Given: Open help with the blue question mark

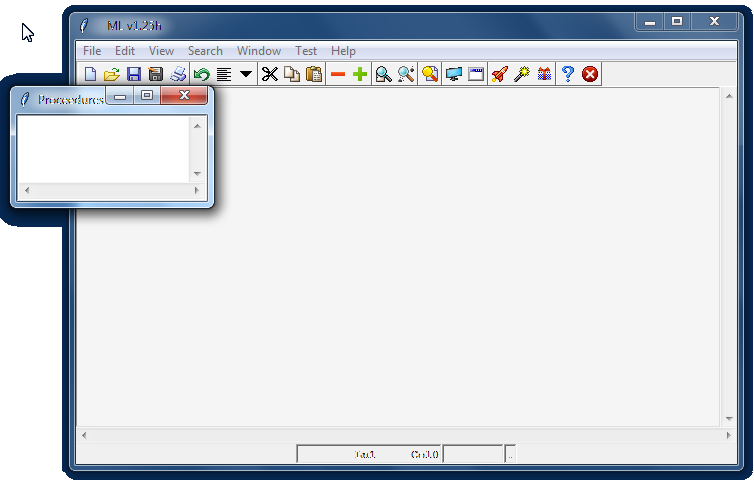Looking at the screenshot, I should coord(567,74).
